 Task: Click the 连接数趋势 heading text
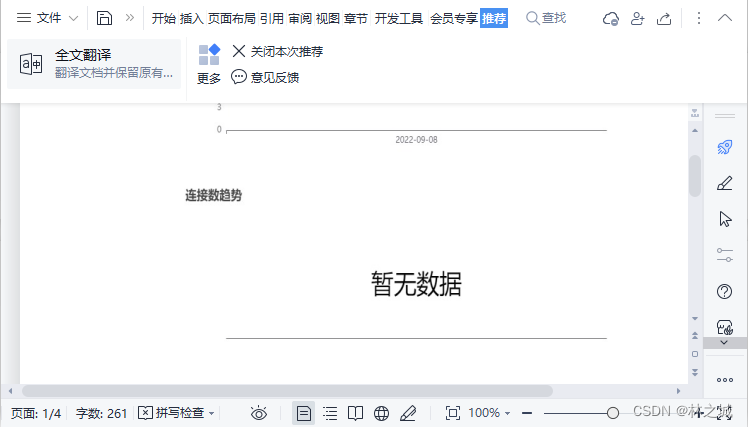[x=213, y=195]
